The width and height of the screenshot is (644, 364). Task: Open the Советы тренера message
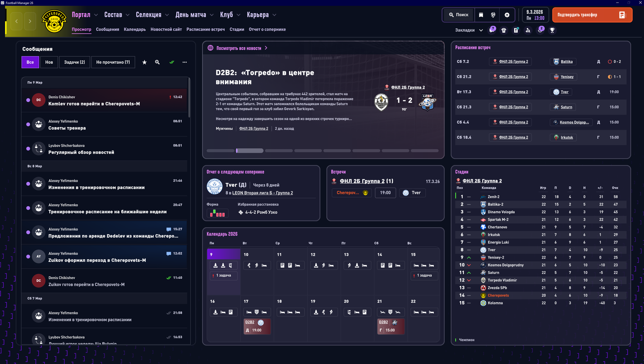(104, 124)
